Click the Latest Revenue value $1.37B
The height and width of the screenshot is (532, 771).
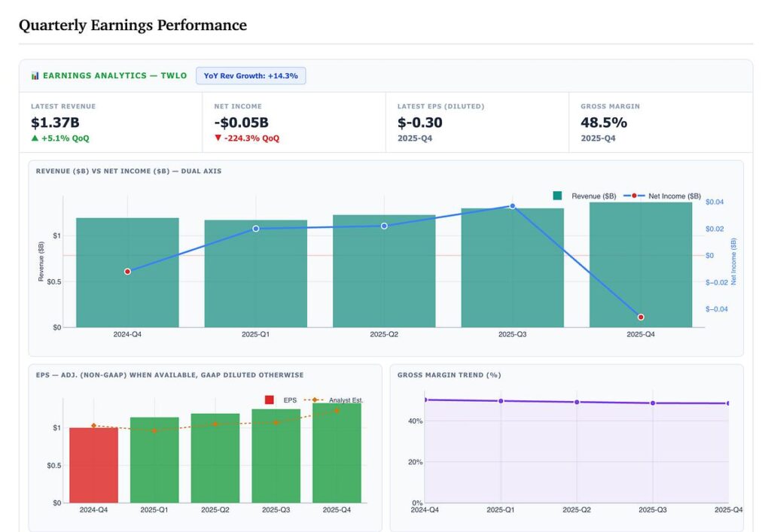55,123
